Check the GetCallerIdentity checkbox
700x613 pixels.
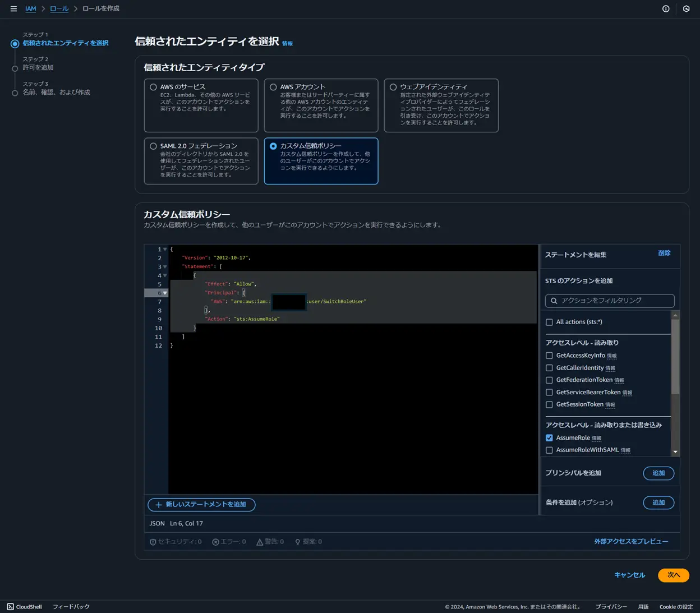[x=549, y=368]
